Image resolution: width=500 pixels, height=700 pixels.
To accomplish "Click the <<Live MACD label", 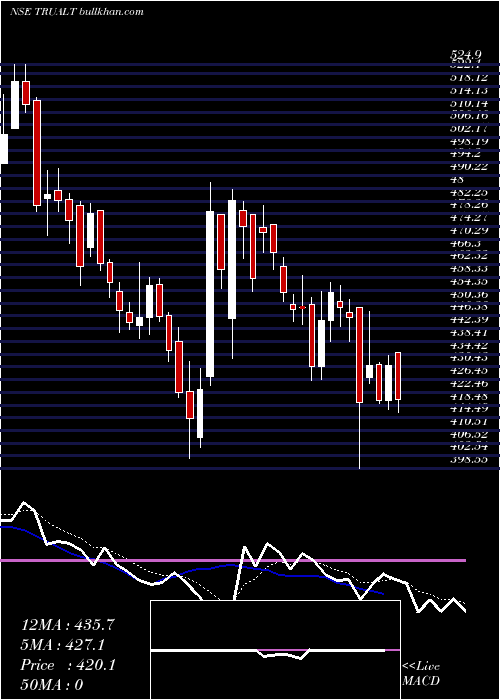I will pyautogui.click(x=421, y=673).
